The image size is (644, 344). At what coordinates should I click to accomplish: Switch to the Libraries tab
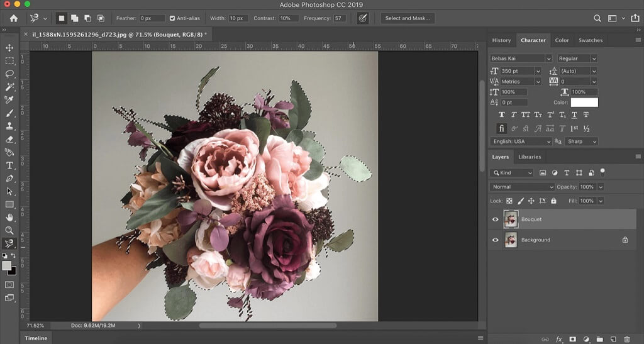pyautogui.click(x=530, y=157)
